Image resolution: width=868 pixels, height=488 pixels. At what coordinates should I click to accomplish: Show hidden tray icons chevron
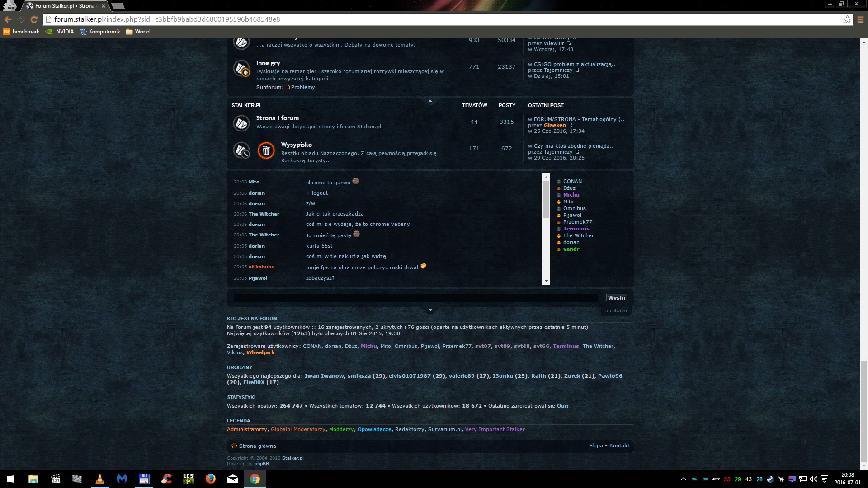(x=683, y=479)
